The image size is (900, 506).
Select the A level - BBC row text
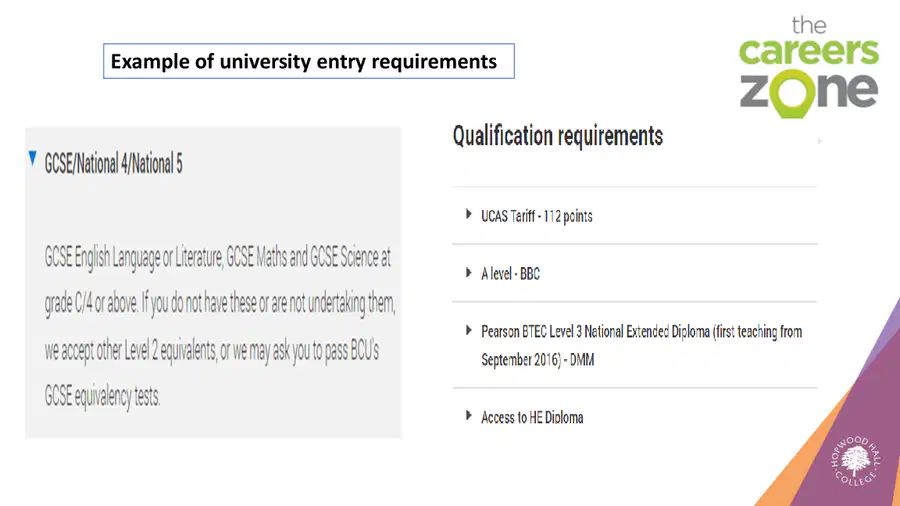pyautogui.click(x=510, y=274)
